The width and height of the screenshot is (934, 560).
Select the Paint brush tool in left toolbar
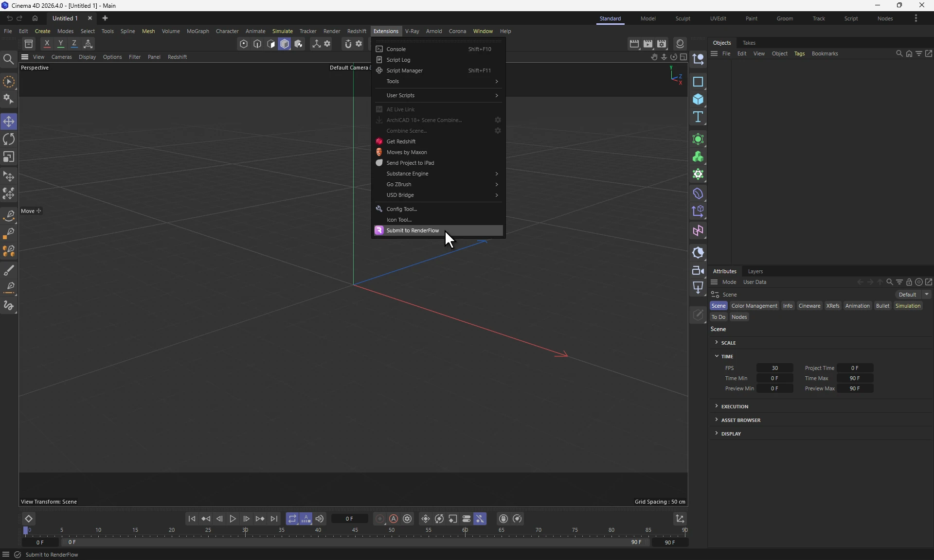tap(9, 270)
